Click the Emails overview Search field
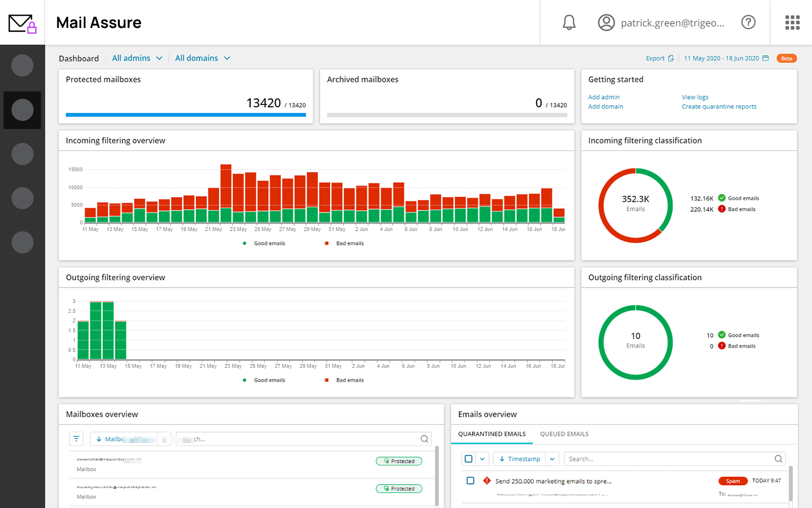This screenshot has height=508, width=812. coord(674,459)
